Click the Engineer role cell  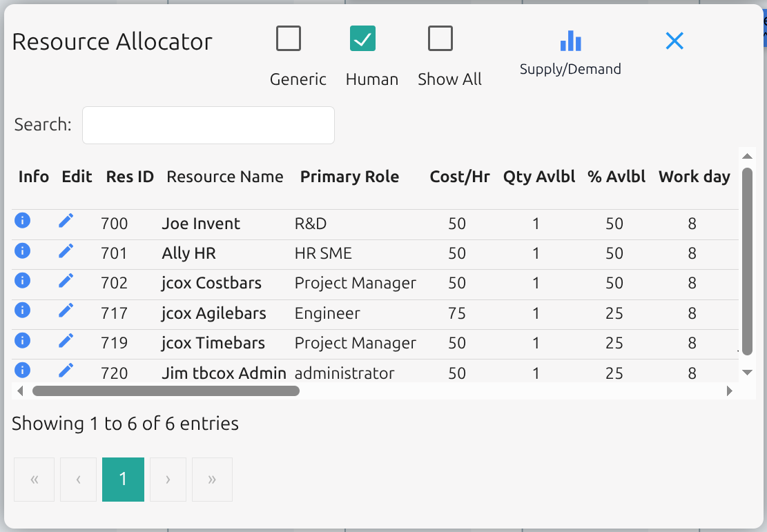coord(327,313)
